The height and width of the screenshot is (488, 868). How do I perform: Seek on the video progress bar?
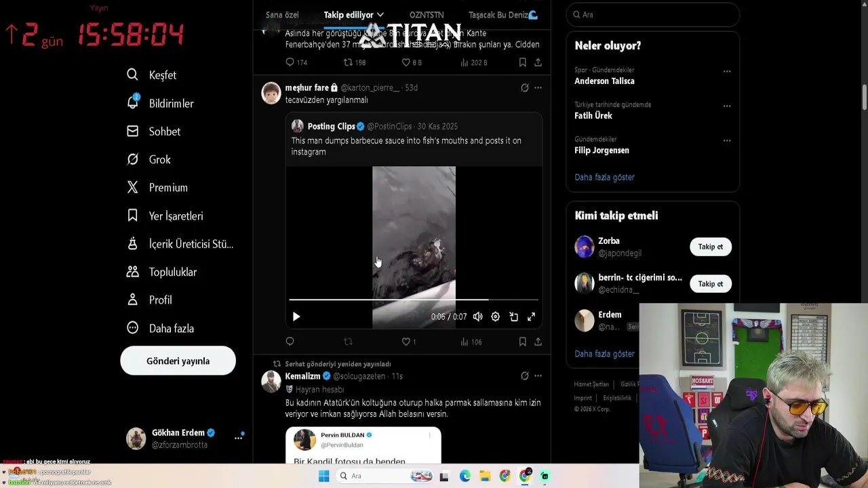pyautogui.click(x=414, y=299)
